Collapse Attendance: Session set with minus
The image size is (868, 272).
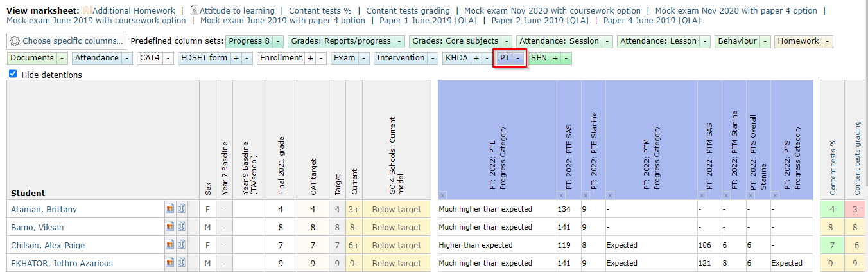[607, 41]
